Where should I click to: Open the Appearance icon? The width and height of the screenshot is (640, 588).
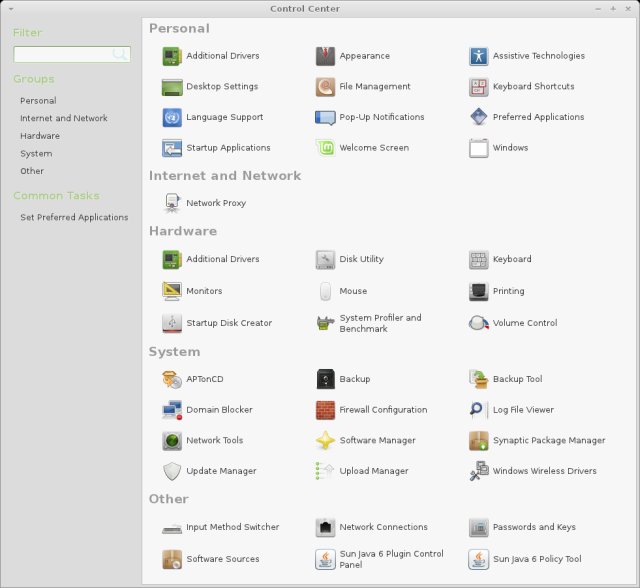325,56
